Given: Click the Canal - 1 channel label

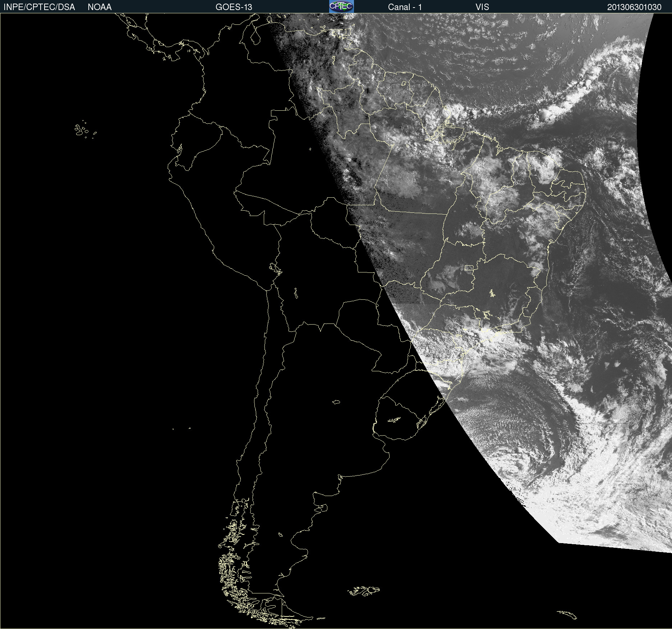Looking at the screenshot, I should coord(405,7).
